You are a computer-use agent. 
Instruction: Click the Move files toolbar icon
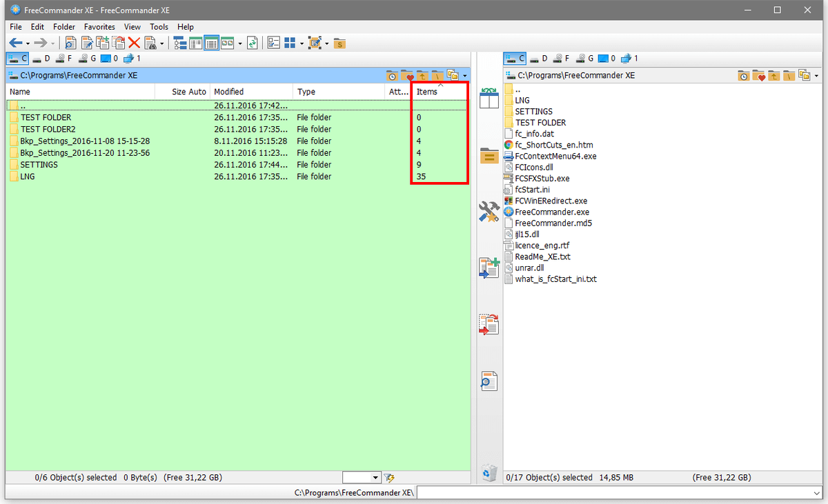tap(119, 43)
